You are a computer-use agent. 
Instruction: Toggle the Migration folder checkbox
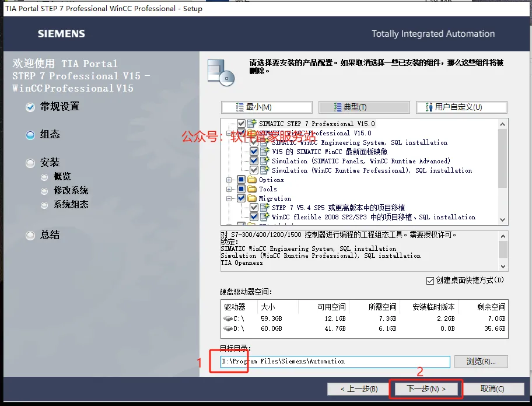(x=242, y=198)
